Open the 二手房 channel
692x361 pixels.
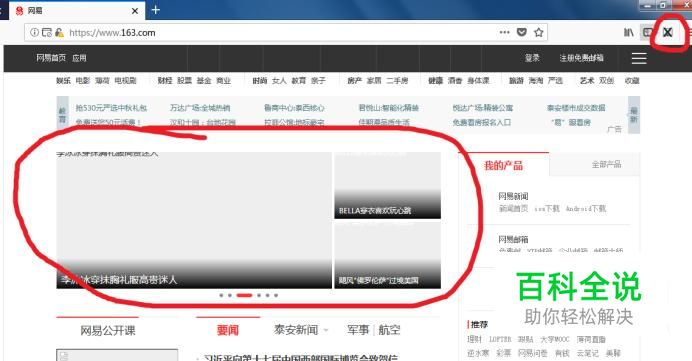[x=397, y=81]
